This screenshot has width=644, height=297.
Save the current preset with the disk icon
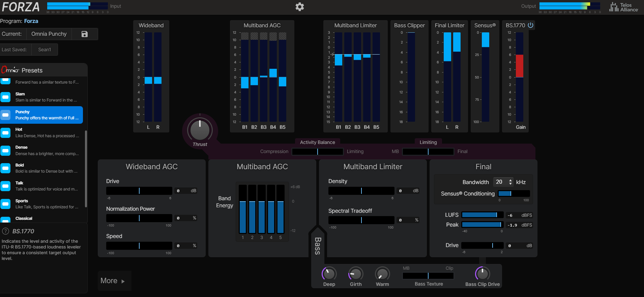coord(85,34)
